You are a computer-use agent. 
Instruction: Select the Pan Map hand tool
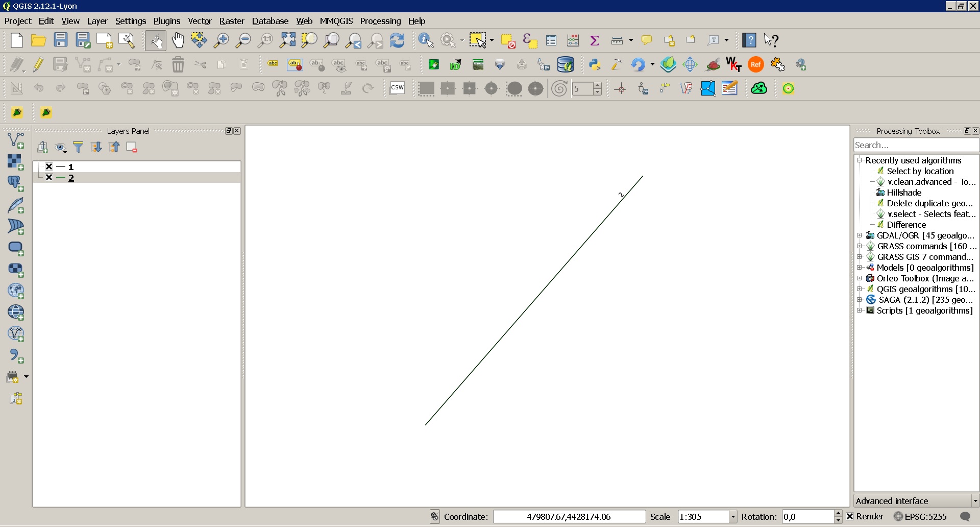178,40
